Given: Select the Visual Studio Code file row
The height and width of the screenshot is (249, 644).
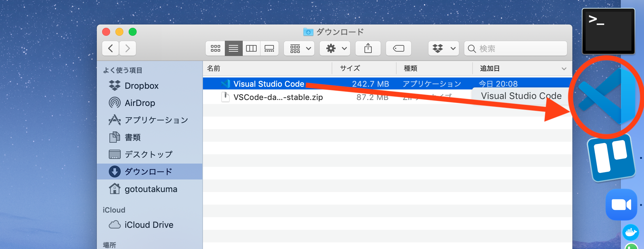Looking at the screenshot, I should coord(387,84).
